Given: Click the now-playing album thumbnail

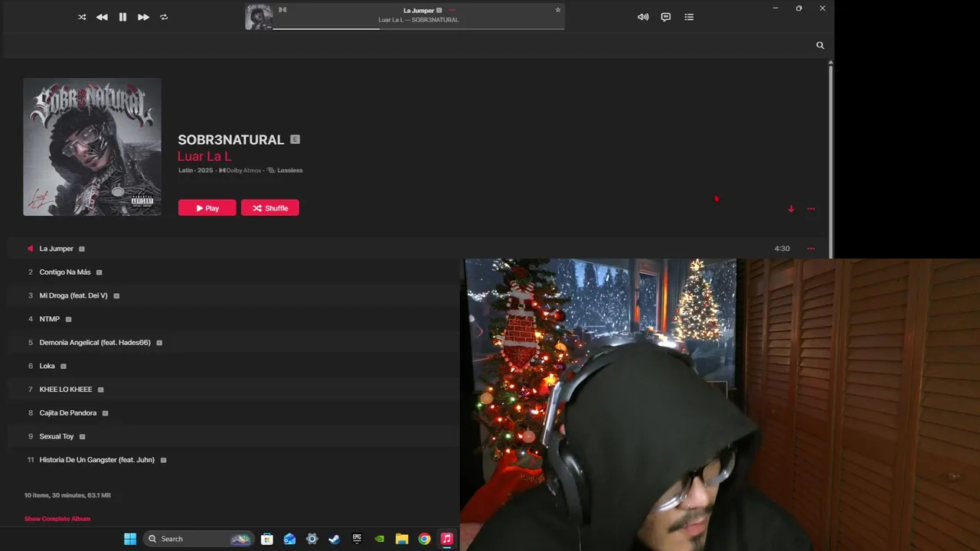Looking at the screenshot, I should coord(259,17).
